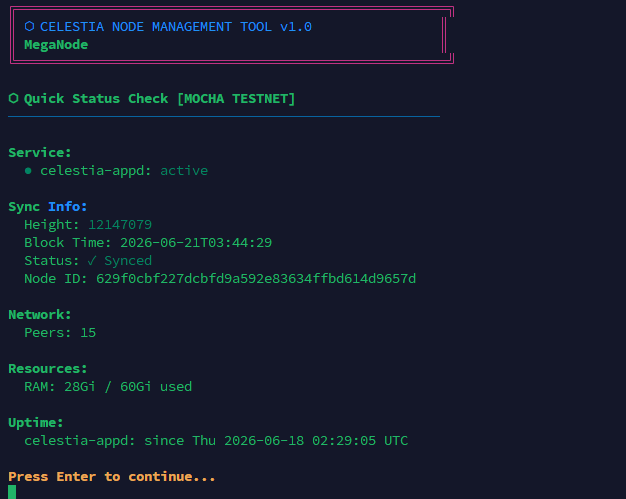This screenshot has height=499, width=626.
Task: Click the hexagon icon before Quick Status Check
Action: click(13, 98)
